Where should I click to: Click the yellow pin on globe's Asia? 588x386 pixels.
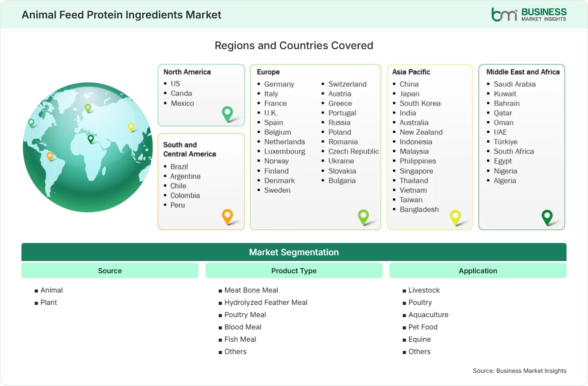click(x=131, y=127)
